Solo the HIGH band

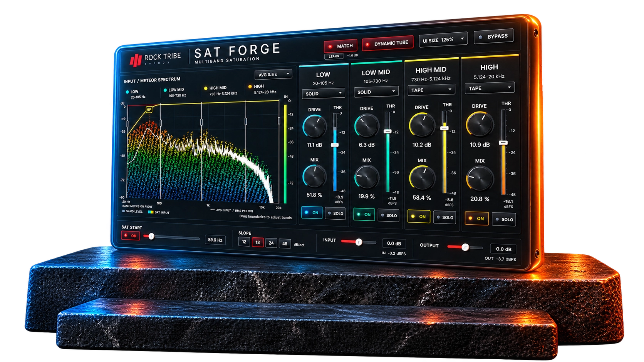[504, 219]
